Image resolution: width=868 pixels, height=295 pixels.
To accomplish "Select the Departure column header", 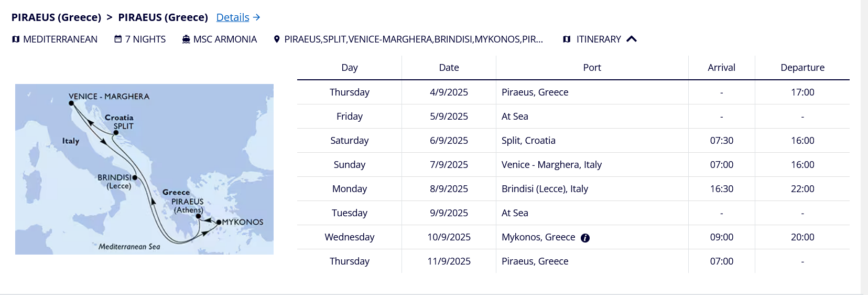I will click(802, 68).
